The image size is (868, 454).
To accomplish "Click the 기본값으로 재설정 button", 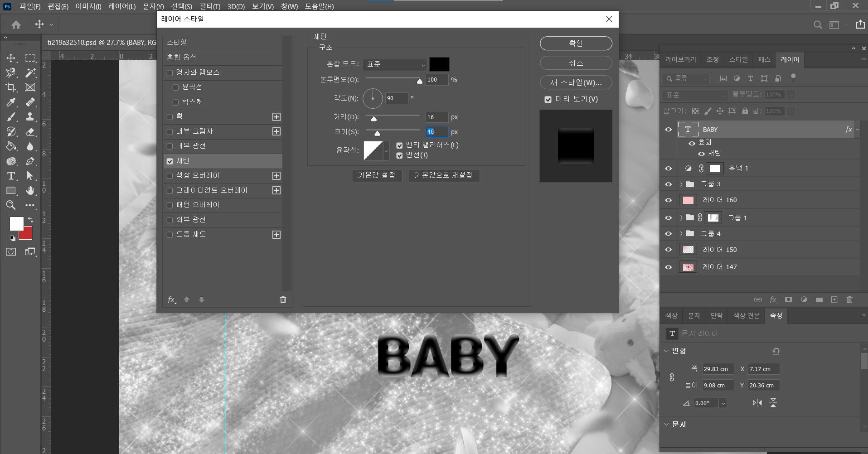I will pos(443,175).
